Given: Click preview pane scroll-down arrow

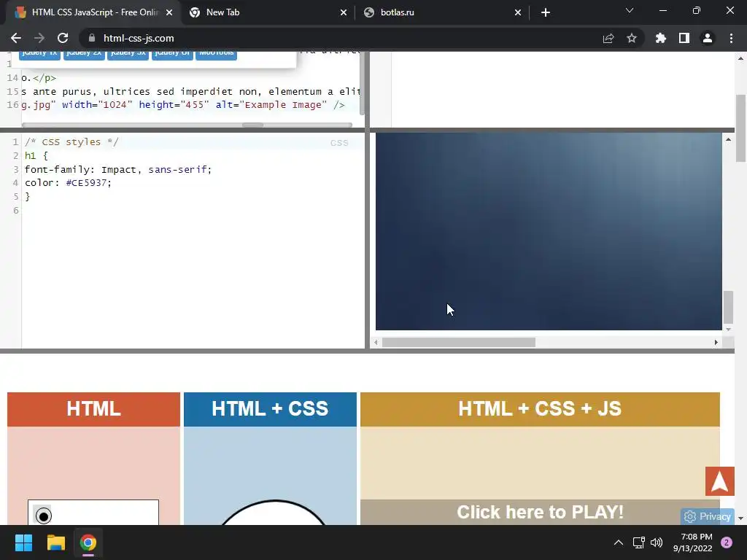Looking at the screenshot, I should [729, 329].
